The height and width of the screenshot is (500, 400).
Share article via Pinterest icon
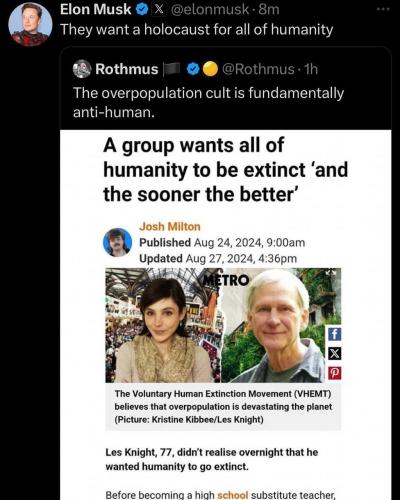click(x=334, y=373)
